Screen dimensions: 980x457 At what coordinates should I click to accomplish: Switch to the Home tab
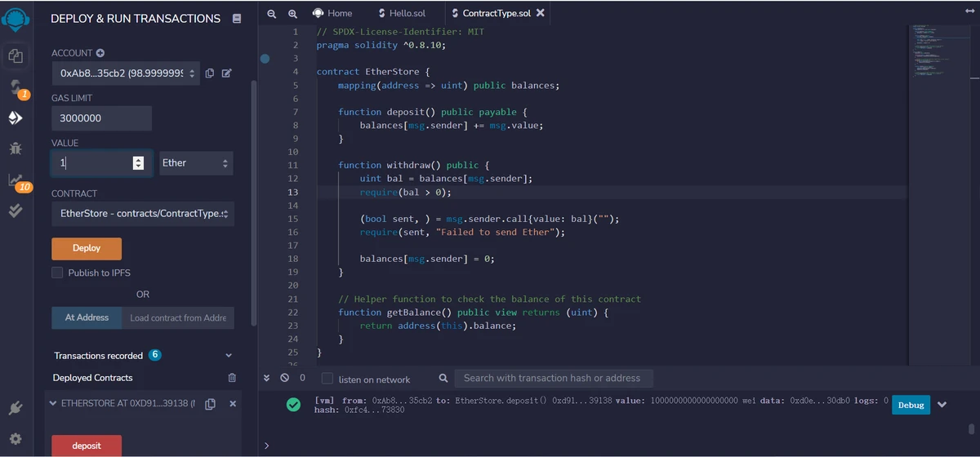point(332,13)
